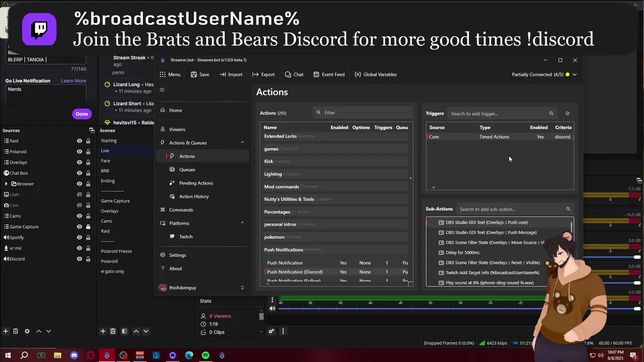Viewport: 644px width, 362px height.
Task: Expand the Browser folder in Sources
Action: click(6, 184)
